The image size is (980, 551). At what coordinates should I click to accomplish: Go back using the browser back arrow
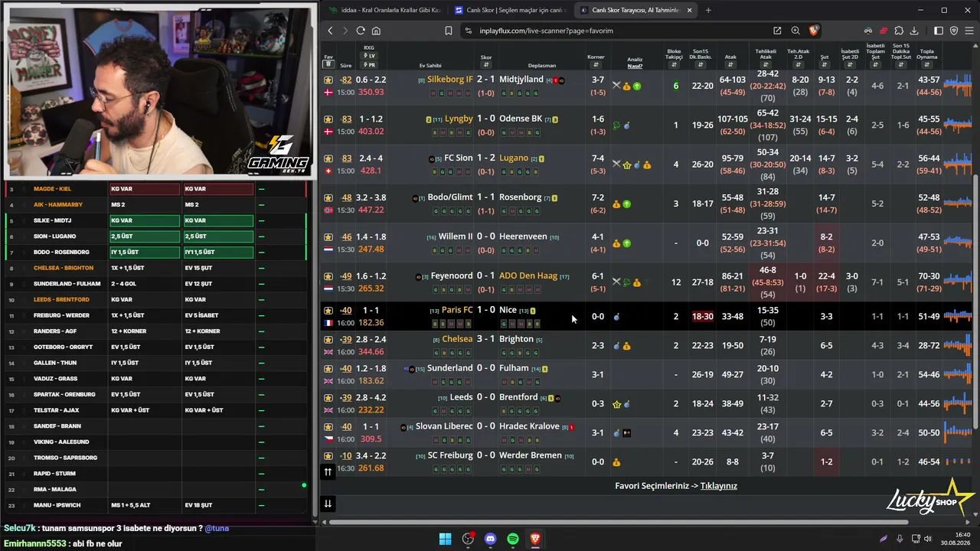(x=330, y=31)
